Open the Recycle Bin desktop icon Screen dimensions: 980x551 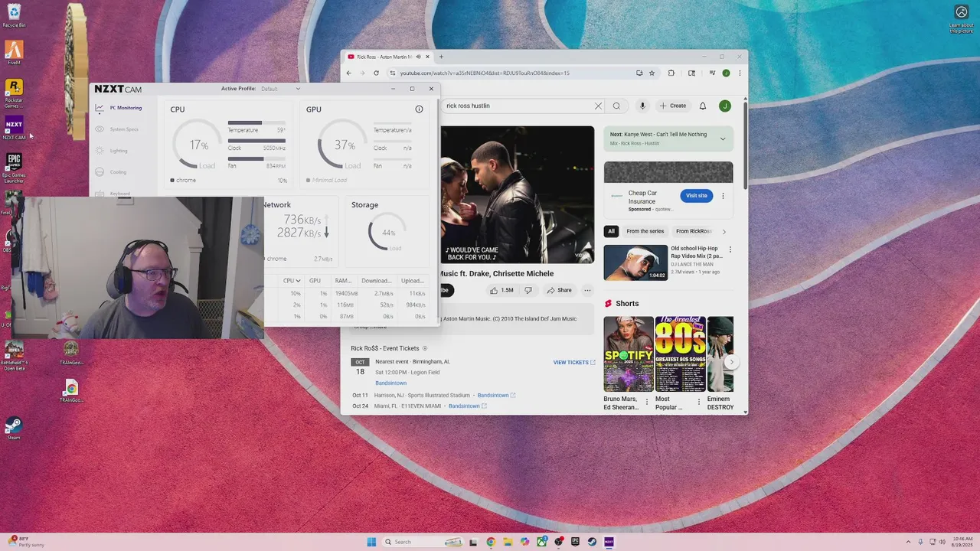pyautogui.click(x=14, y=15)
